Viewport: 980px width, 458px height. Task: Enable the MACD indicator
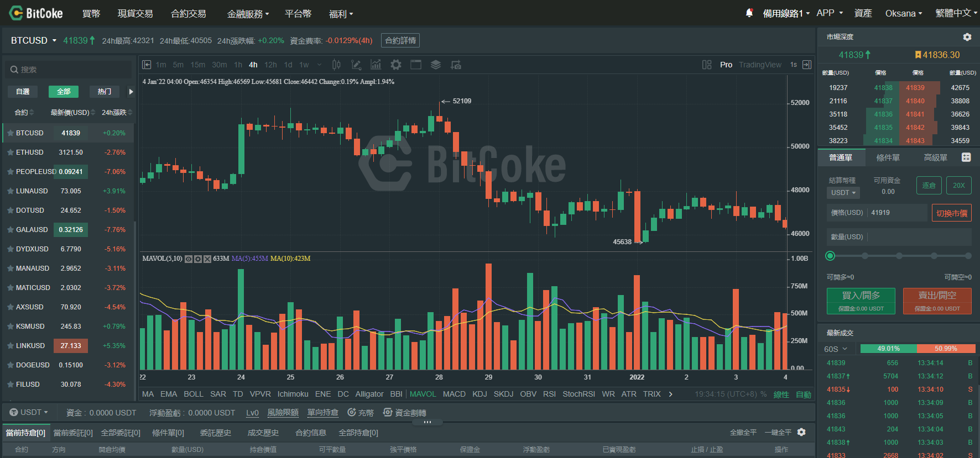454,394
